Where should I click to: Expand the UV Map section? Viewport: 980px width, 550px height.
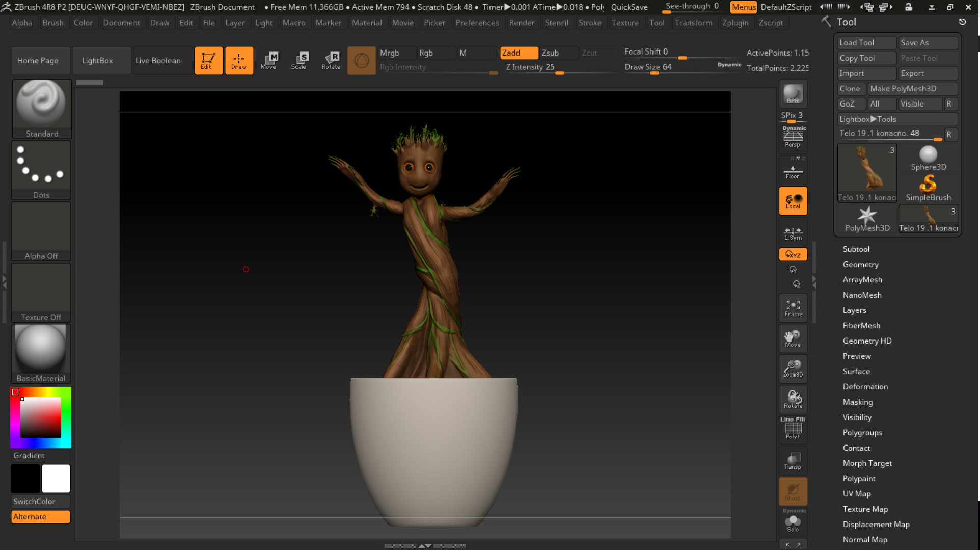pos(857,494)
